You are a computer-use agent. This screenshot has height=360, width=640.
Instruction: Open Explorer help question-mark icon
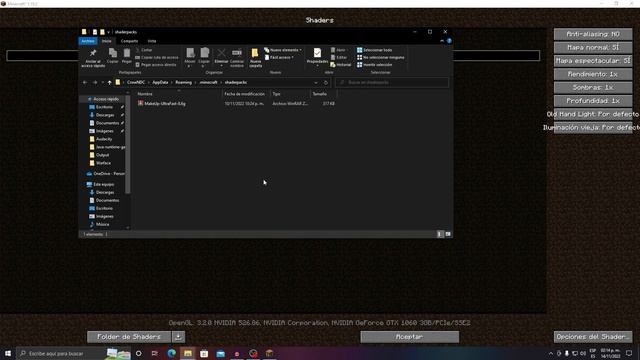449,41
